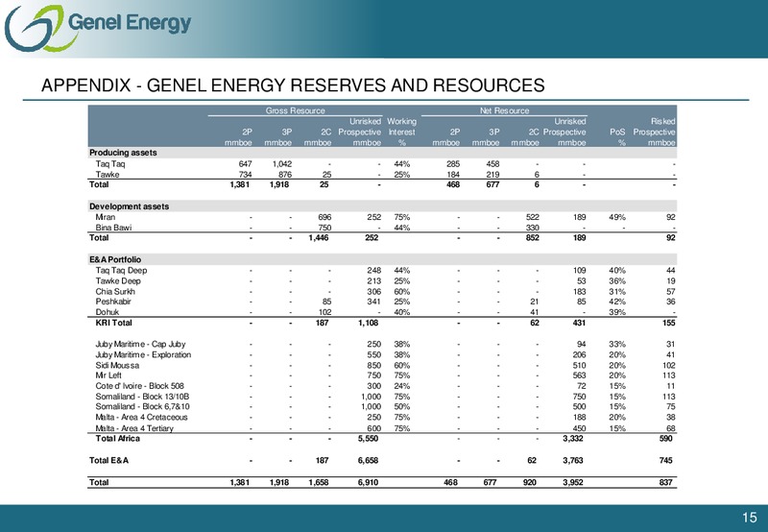Click grand Total net prospective value 3,952

pyautogui.click(x=572, y=482)
